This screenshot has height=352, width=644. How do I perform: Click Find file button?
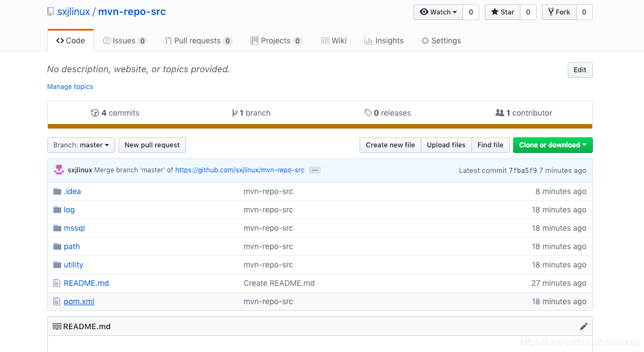[490, 145]
